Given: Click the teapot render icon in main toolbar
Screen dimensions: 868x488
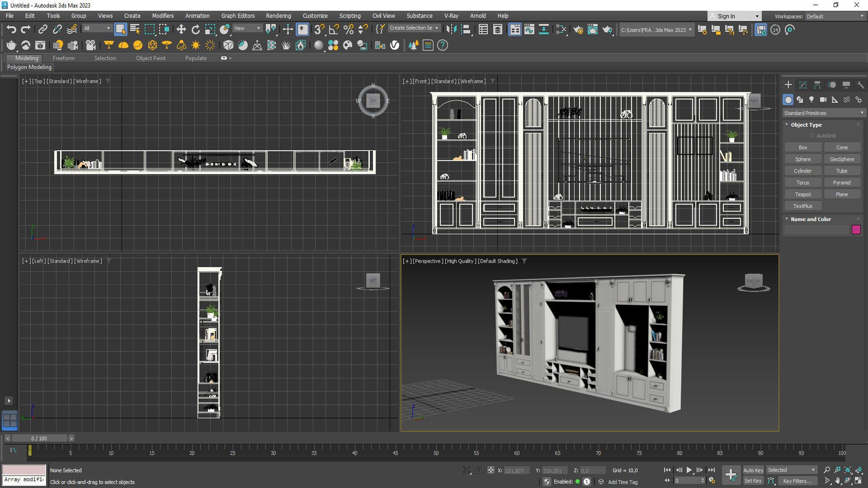Looking at the screenshot, I should (607, 30).
